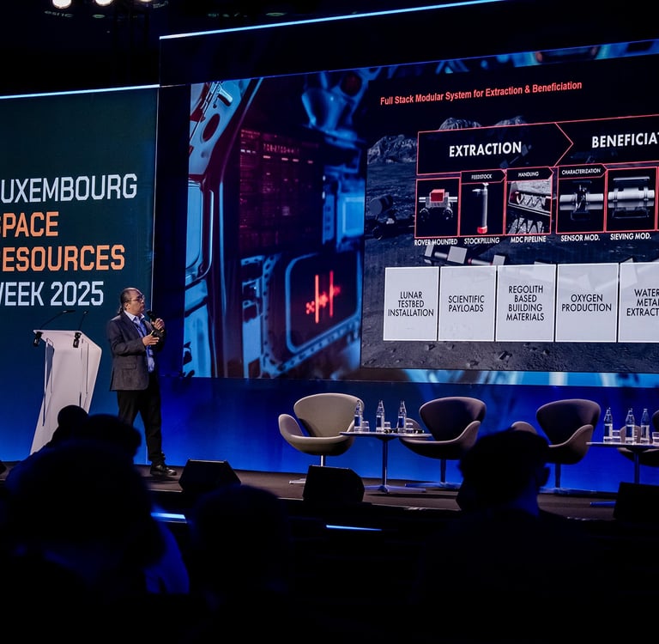659x644 pixels.
Task: Click the orange RESOURCES word on banner
Action: click(x=63, y=257)
